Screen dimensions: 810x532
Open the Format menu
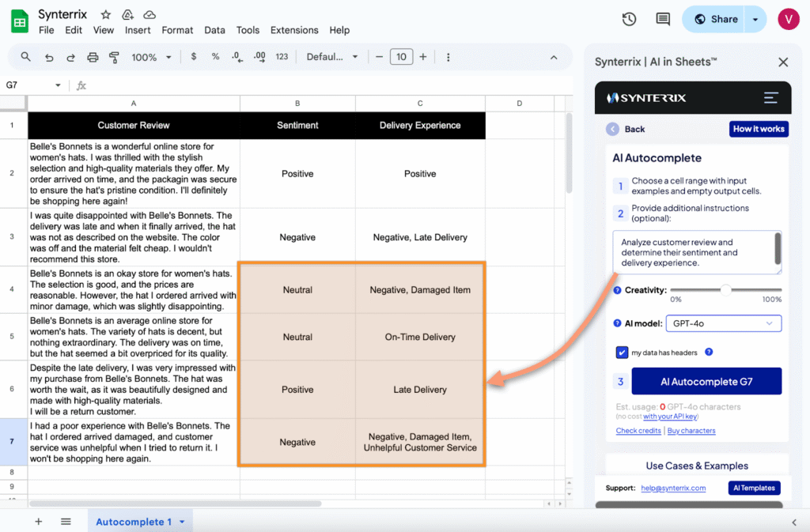tap(177, 31)
